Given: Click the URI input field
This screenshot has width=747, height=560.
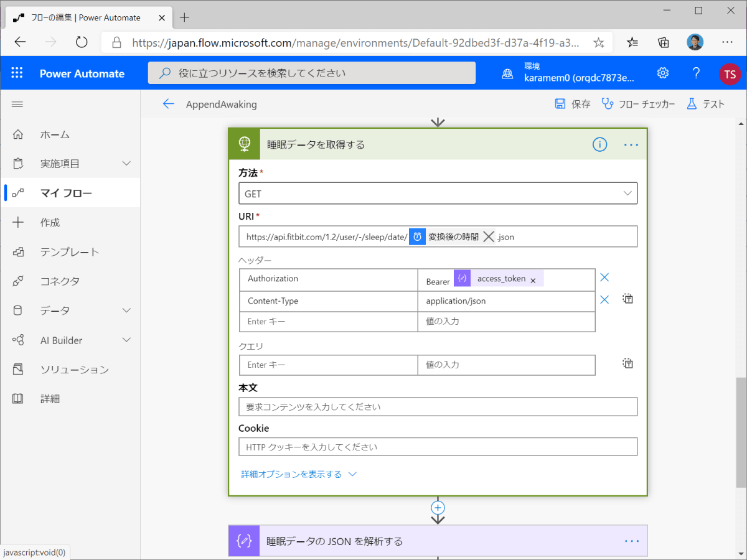Looking at the screenshot, I should (438, 236).
